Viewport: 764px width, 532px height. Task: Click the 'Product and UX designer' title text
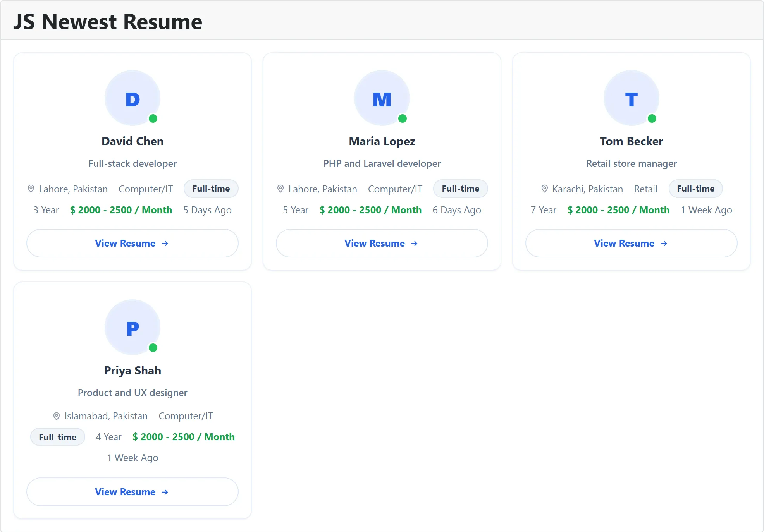click(x=132, y=393)
